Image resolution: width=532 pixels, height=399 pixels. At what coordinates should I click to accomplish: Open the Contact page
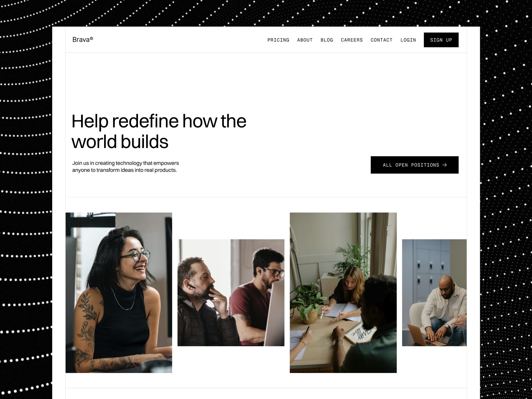click(x=381, y=40)
